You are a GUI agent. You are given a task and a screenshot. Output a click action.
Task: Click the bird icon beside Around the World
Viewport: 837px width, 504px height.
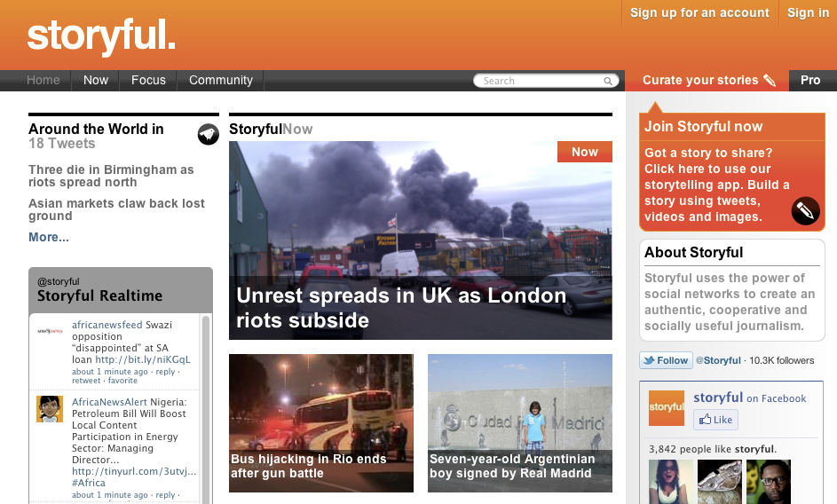(x=209, y=134)
